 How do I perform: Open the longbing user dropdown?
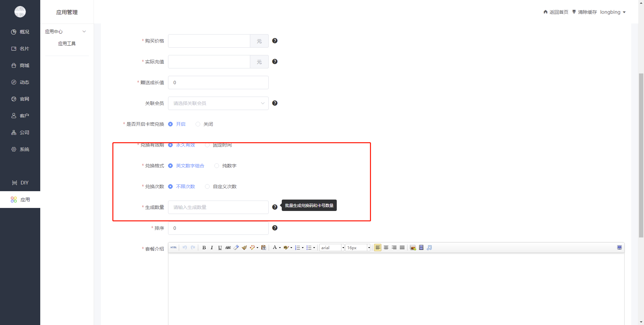613,12
